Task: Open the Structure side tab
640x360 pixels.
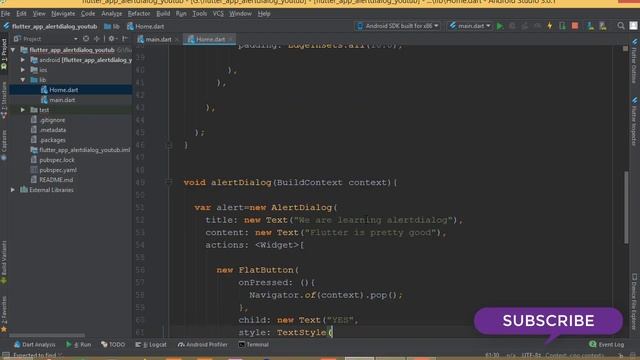Action: click(x=4, y=100)
